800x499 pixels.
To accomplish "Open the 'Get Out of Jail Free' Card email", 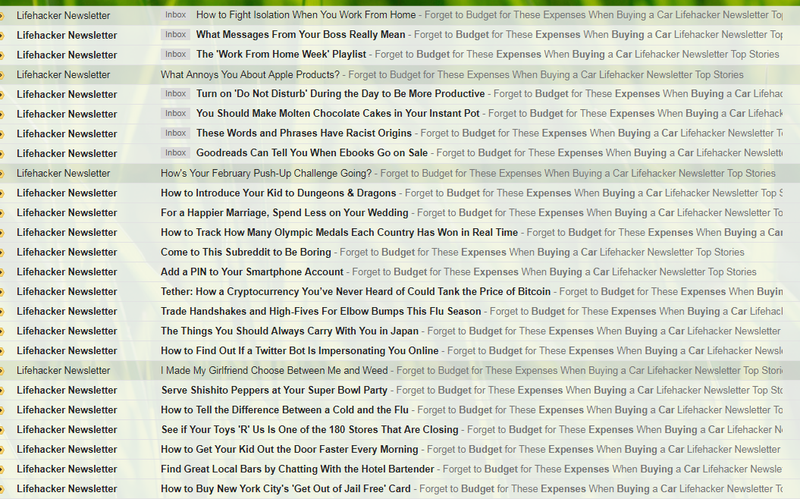I will point(286,489).
